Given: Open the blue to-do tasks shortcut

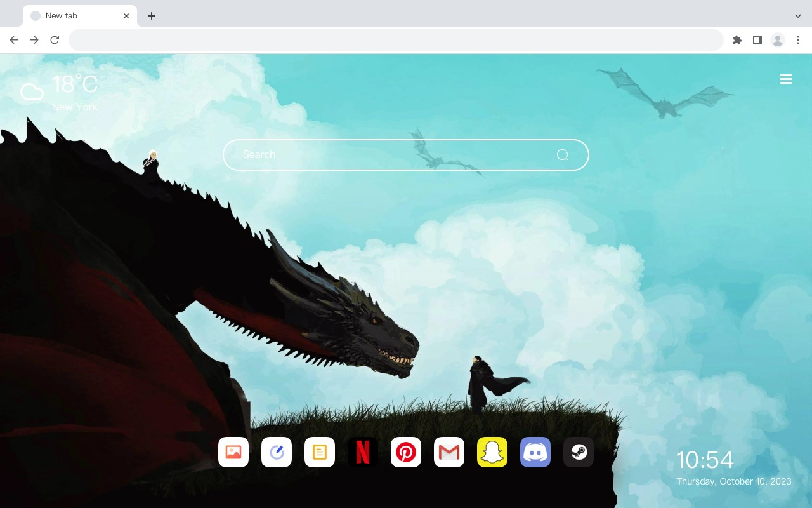Looking at the screenshot, I should [277, 452].
